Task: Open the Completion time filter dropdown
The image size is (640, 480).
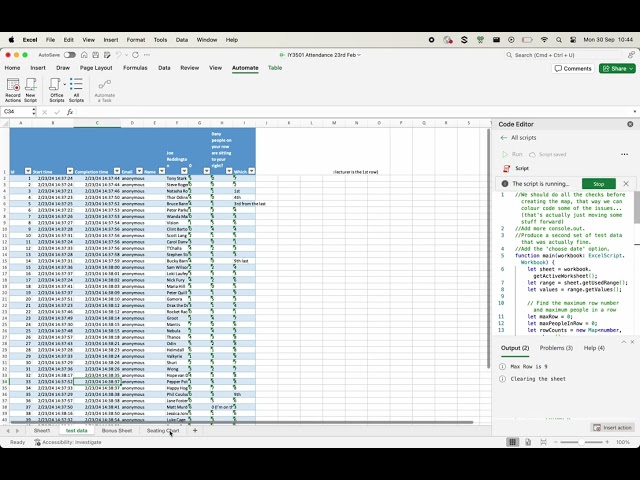Action: point(117,171)
